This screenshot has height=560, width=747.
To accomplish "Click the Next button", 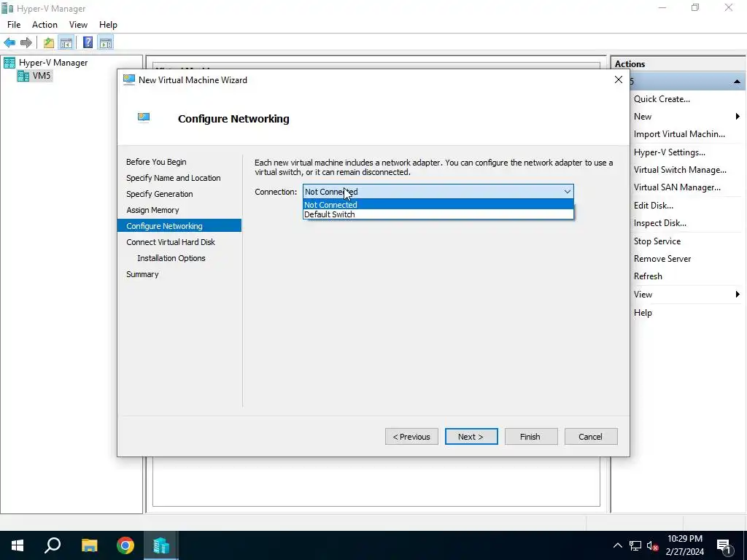I will click(x=471, y=437).
